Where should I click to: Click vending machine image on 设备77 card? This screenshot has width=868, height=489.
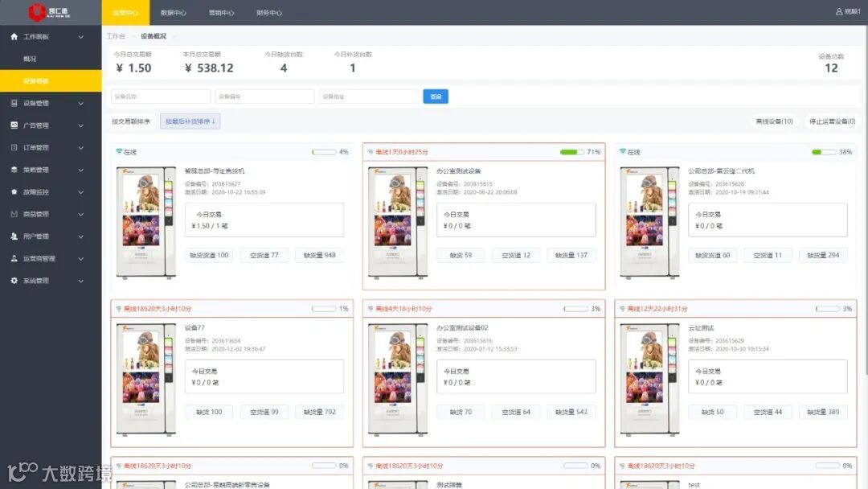click(146, 380)
